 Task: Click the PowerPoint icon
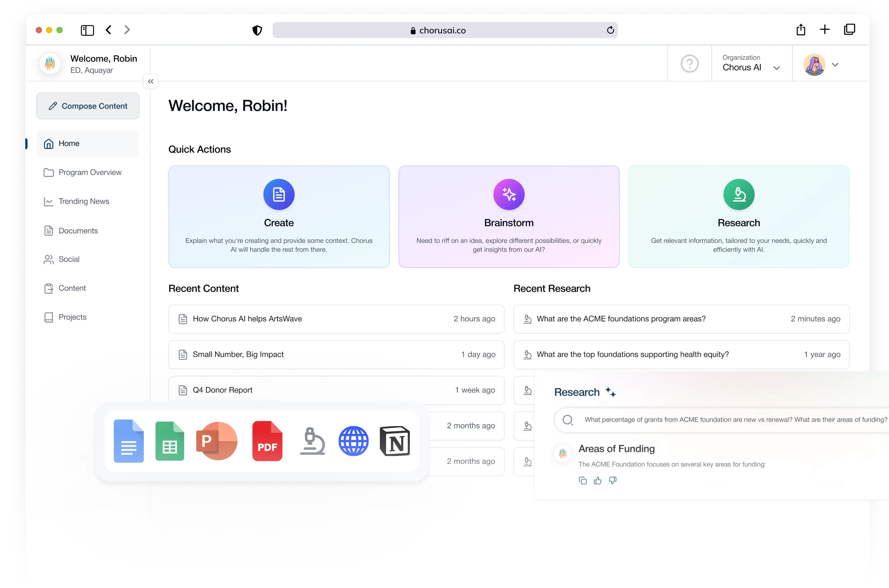pos(216,441)
